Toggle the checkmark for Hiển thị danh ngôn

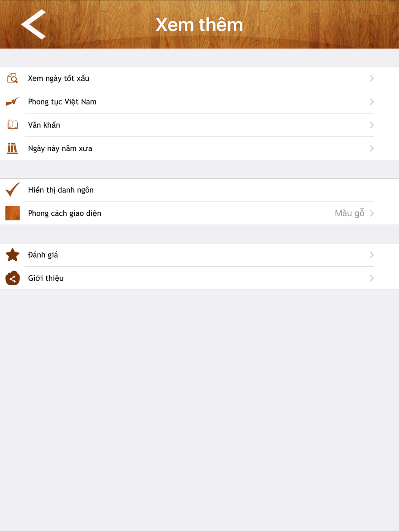tap(12, 190)
